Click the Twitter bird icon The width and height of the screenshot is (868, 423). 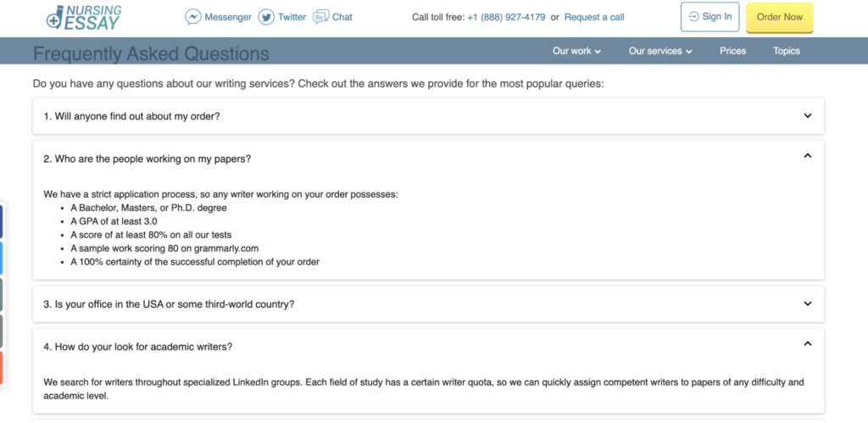click(266, 17)
